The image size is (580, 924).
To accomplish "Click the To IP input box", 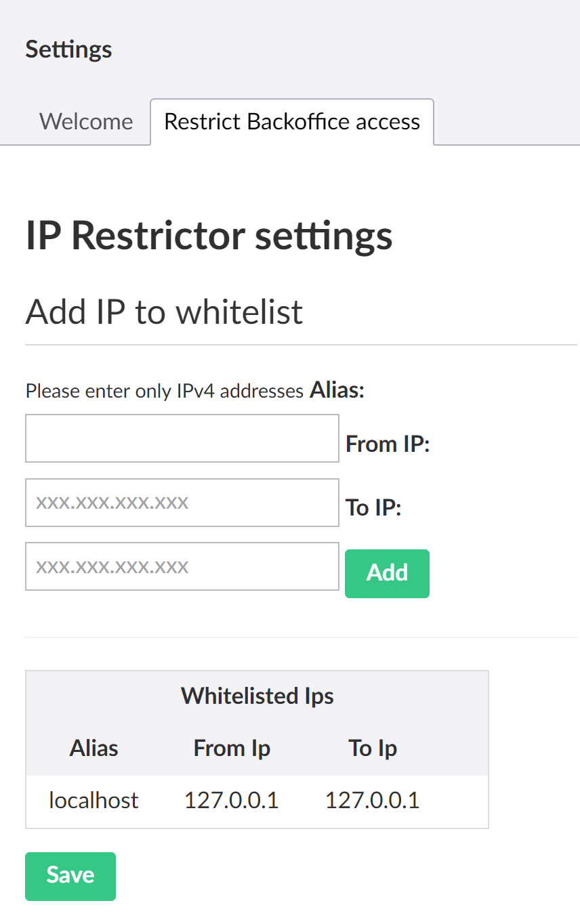I will (182, 566).
